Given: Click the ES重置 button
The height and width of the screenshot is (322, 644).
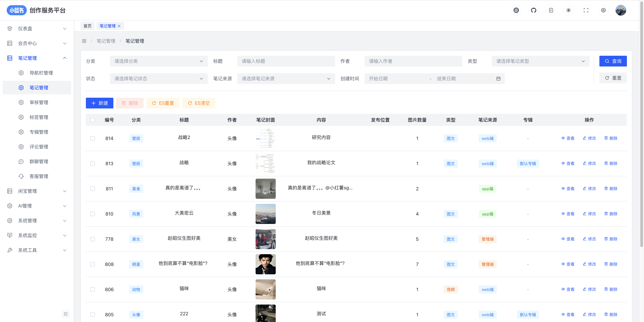Looking at the screenshot, I should 163,103.
